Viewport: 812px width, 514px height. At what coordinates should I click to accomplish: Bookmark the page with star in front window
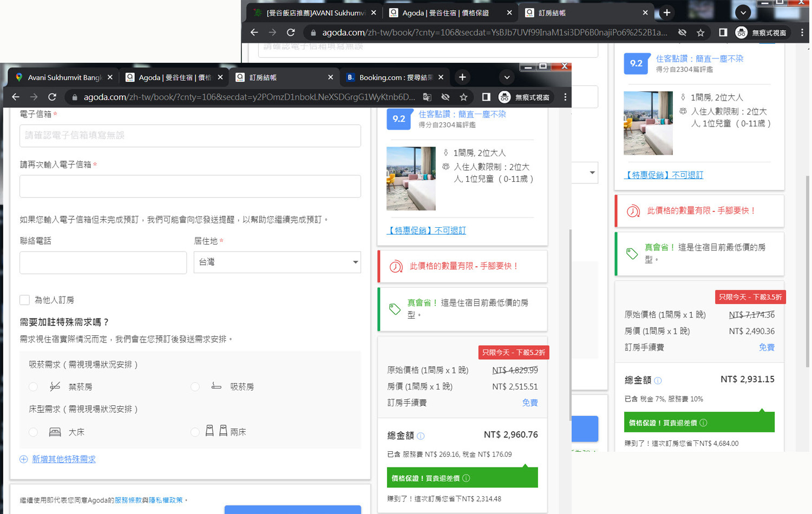point(463,97)
